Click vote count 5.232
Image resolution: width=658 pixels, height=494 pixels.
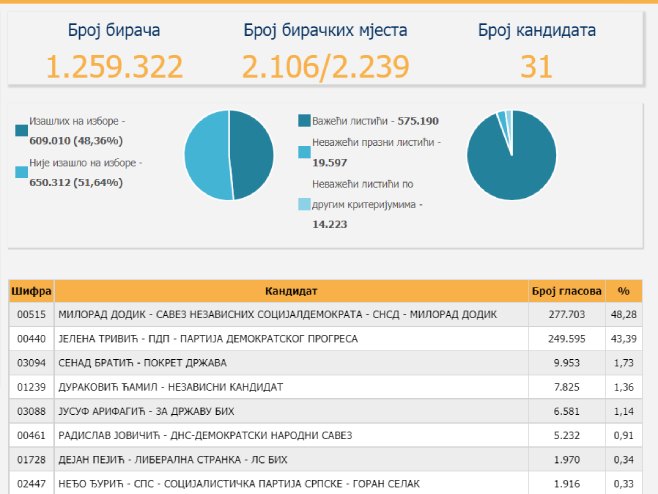pos(567,435)
